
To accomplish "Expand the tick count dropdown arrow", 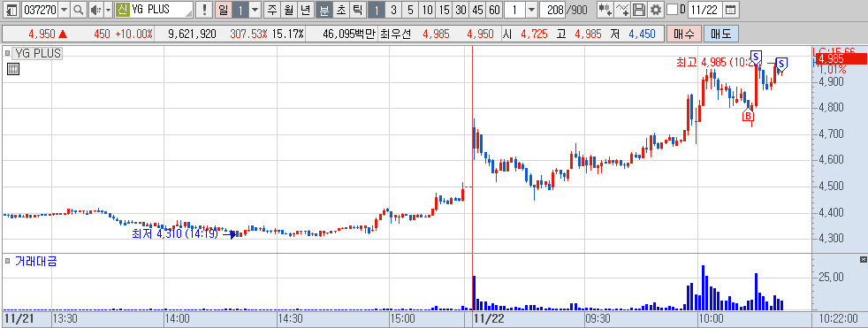I will tap(530, 10).
